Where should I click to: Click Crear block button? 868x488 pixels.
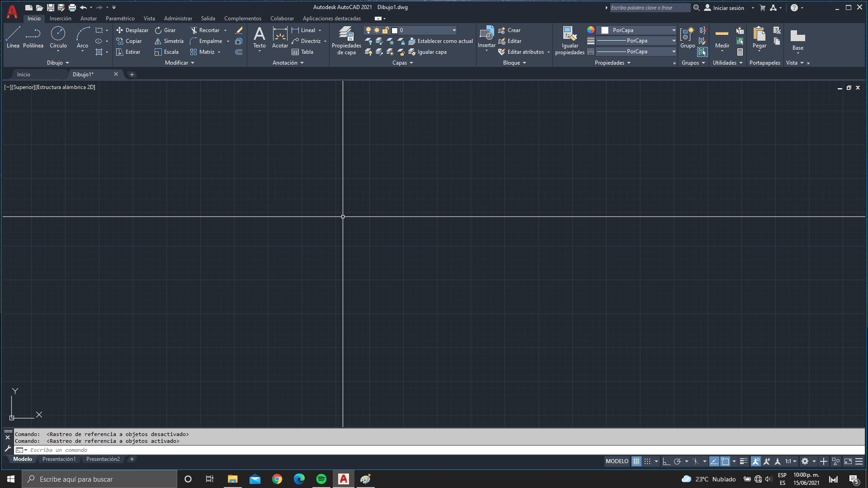pos(509,30)
